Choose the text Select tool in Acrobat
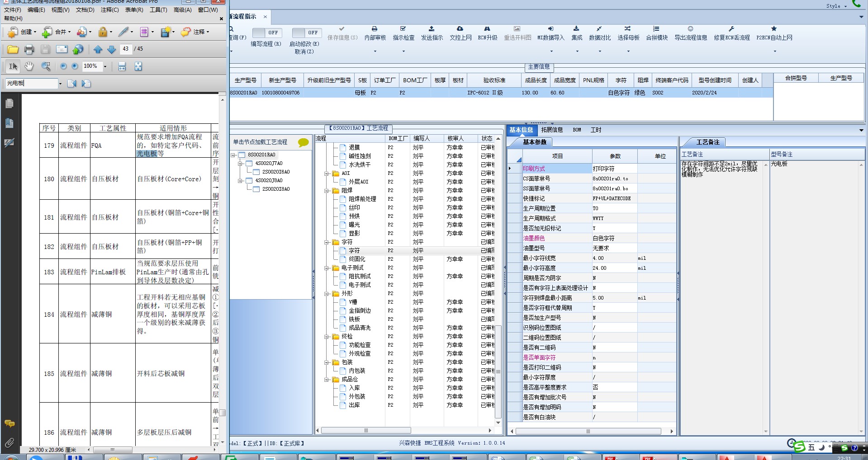This screenshot has width=868, height=460. tap(13, 66)
